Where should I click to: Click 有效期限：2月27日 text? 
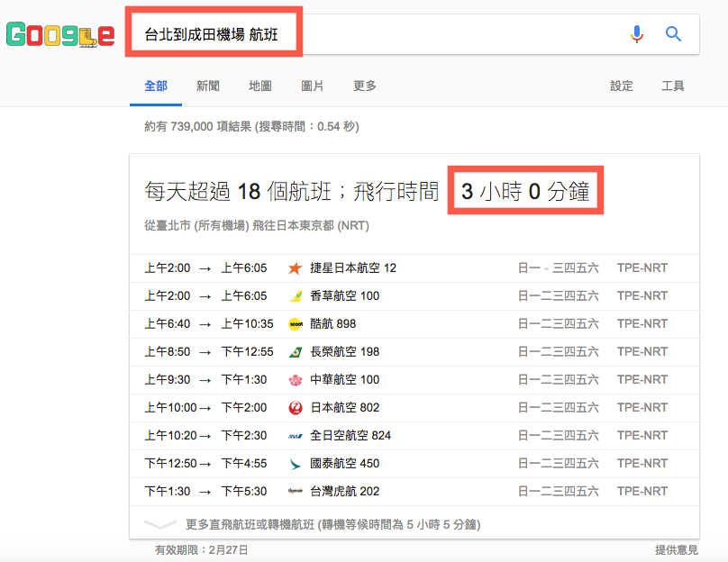(202, 550)
